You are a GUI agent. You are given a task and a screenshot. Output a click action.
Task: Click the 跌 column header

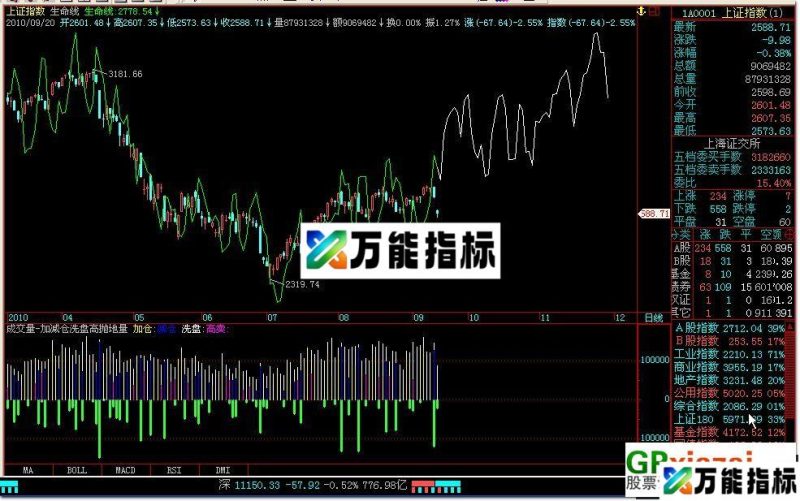click(726, 235)
